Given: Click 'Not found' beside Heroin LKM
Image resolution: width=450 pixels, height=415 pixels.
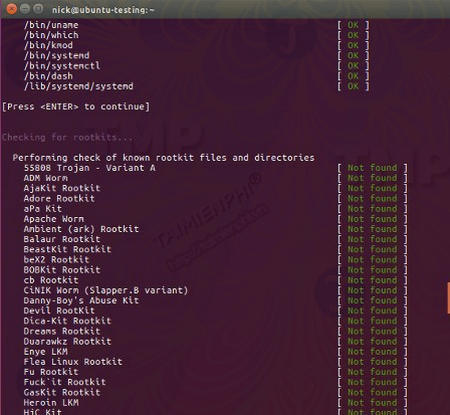Looking at the screenshot, I should [372, 403].
